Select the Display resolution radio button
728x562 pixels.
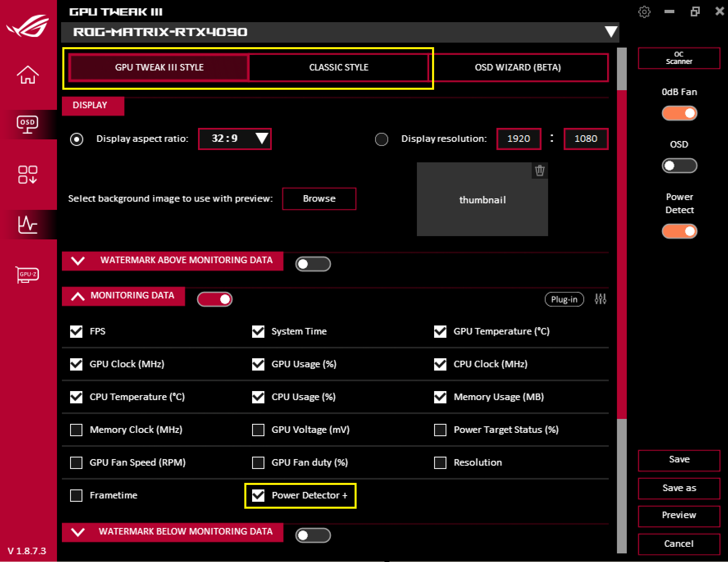click(381, 139)
